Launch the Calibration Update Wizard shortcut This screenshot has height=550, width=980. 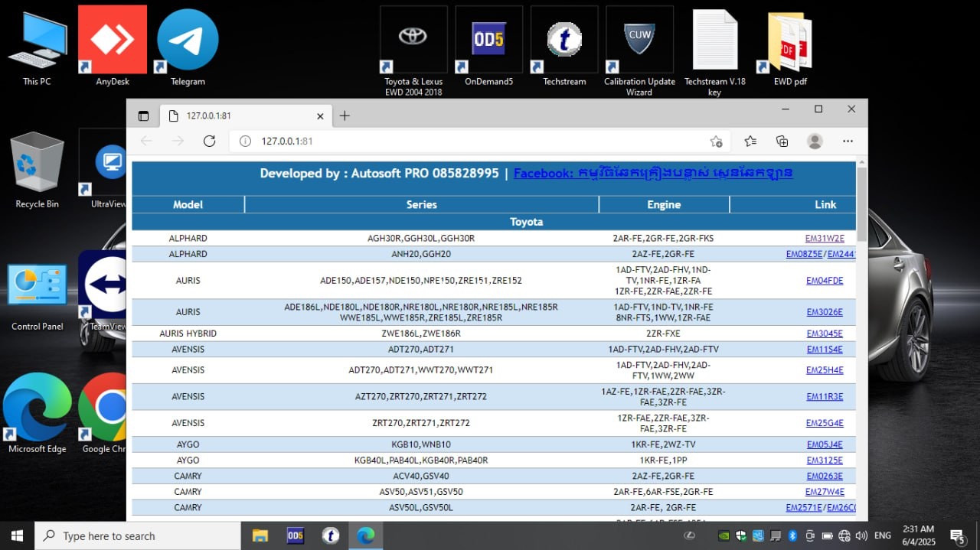pos(639,51)
